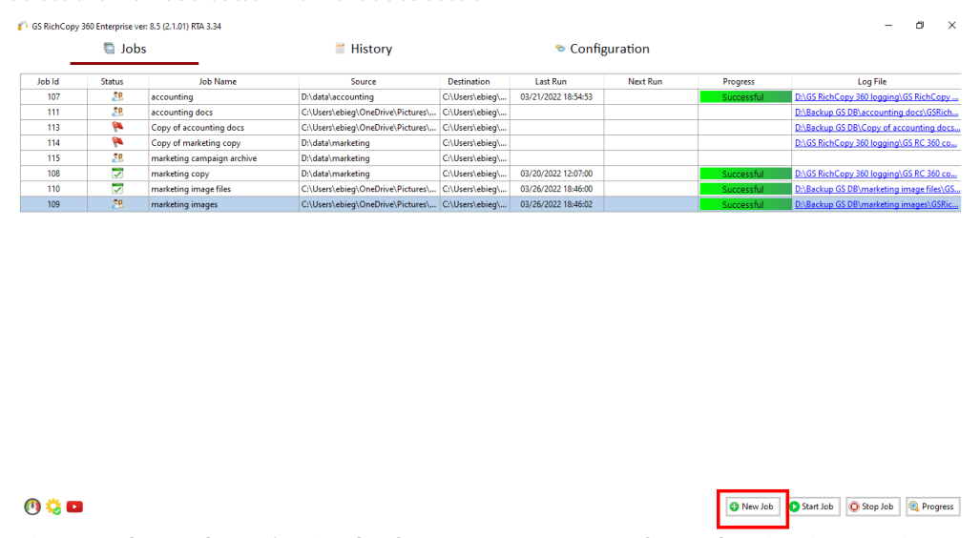
Task: Click the Successful progress bar for job 107
Action: 745,97
